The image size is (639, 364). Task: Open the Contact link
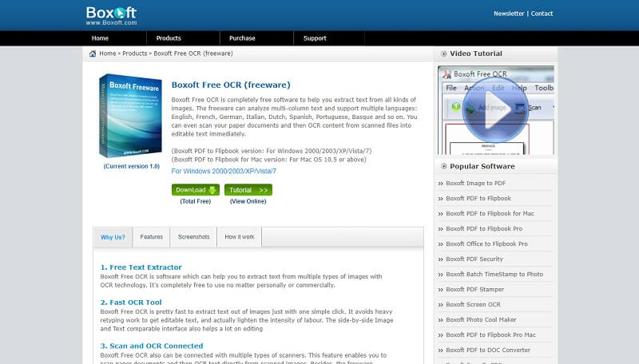pyautogui.click(x=542, y=14)
